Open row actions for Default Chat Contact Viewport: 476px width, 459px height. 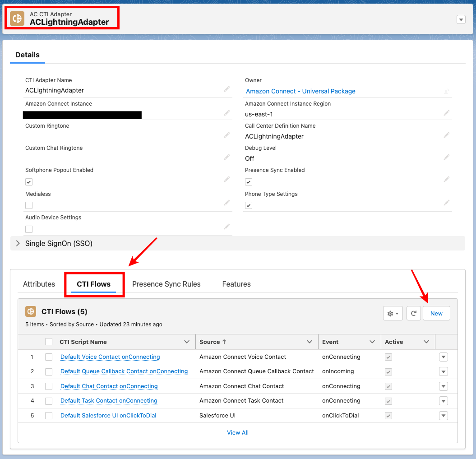tap(443, 386)
